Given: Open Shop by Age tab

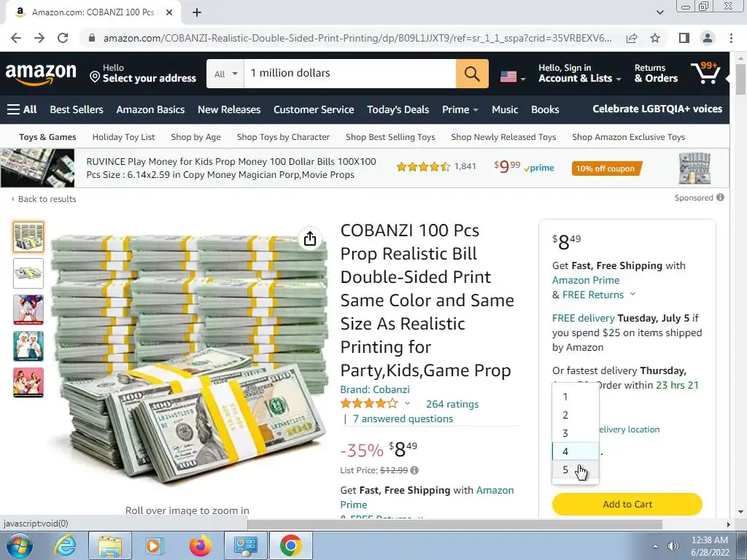Looking at the screenshot, I should 196,137.
